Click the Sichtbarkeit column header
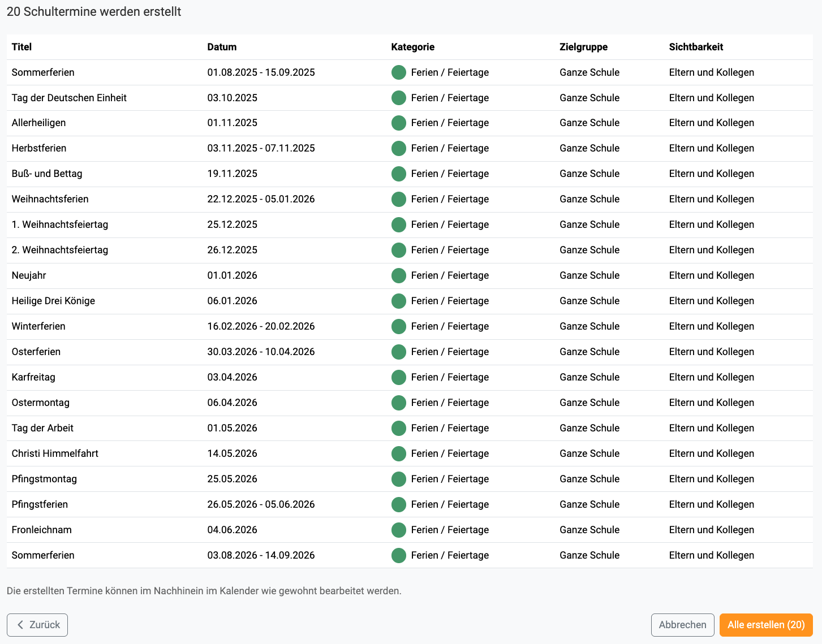Screen dimensions: 822x644 (696, 47)
